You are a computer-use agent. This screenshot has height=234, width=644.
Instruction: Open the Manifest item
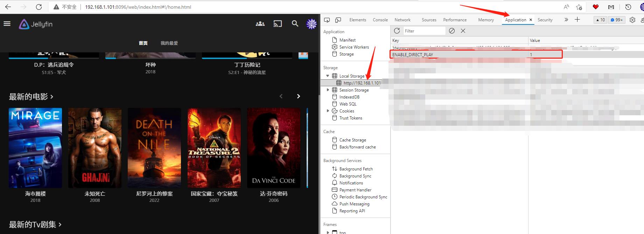click(x=347, y=40)
